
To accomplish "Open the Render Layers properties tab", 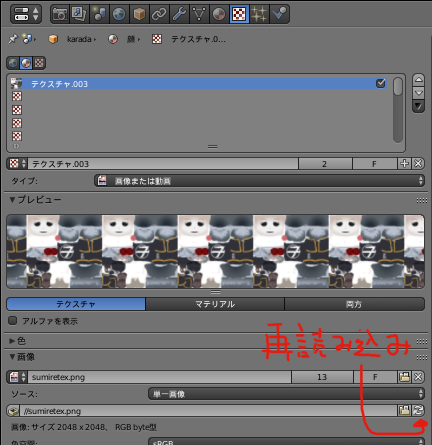I will [x=79, y=14].
